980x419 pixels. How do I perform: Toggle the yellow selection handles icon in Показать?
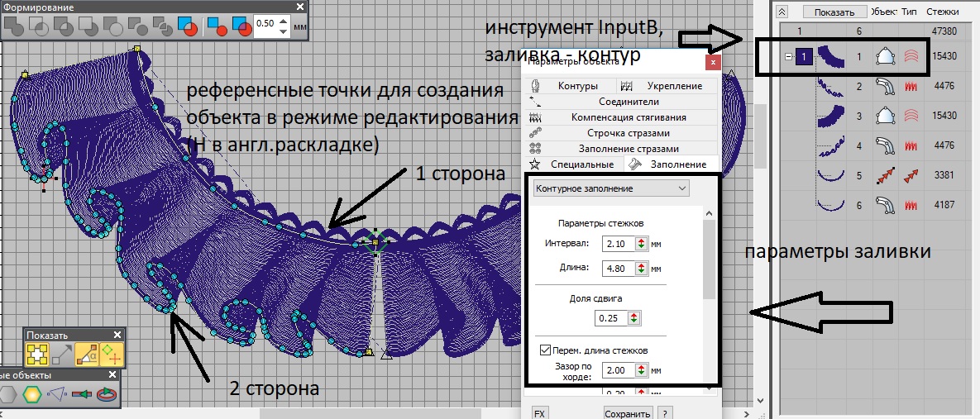(x=37, y=355)
